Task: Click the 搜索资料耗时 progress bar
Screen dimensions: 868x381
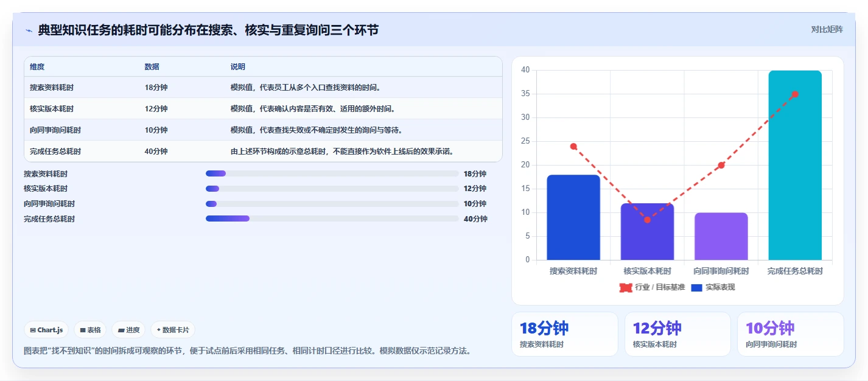Action: click(332, 173)
